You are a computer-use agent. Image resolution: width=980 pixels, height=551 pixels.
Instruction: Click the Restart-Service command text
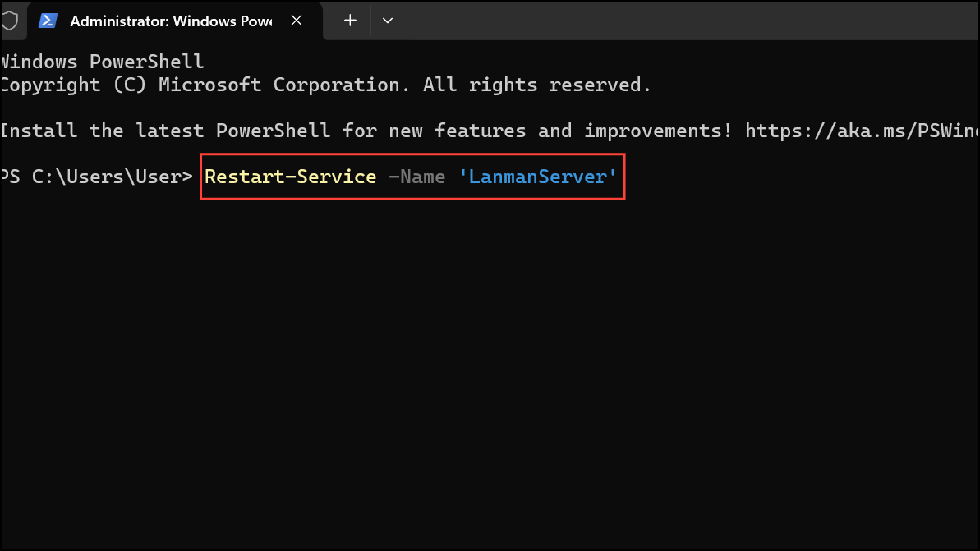tap(291, 177)
